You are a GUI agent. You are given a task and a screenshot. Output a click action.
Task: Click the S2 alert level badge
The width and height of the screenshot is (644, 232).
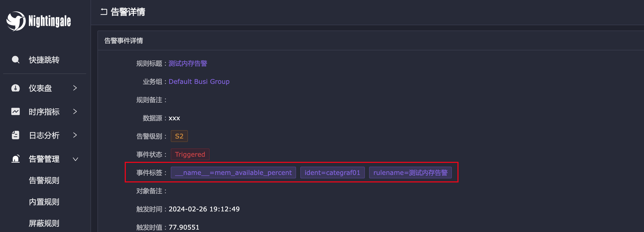(179, 136)
